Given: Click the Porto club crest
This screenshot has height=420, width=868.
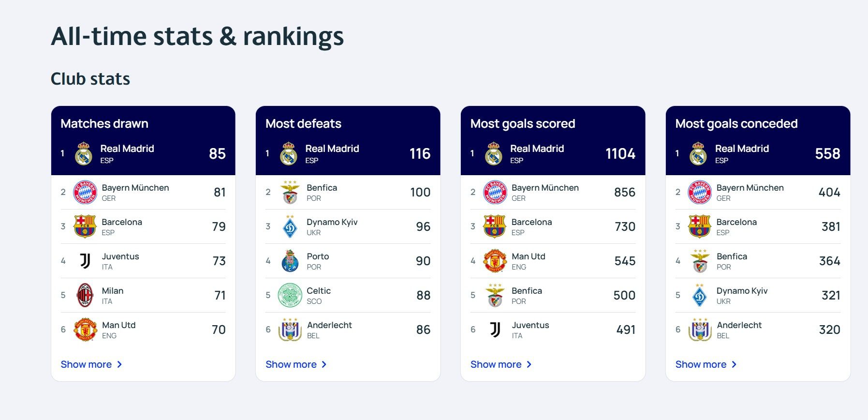Looking at the screenshot, I should click(x=290, y=261).
